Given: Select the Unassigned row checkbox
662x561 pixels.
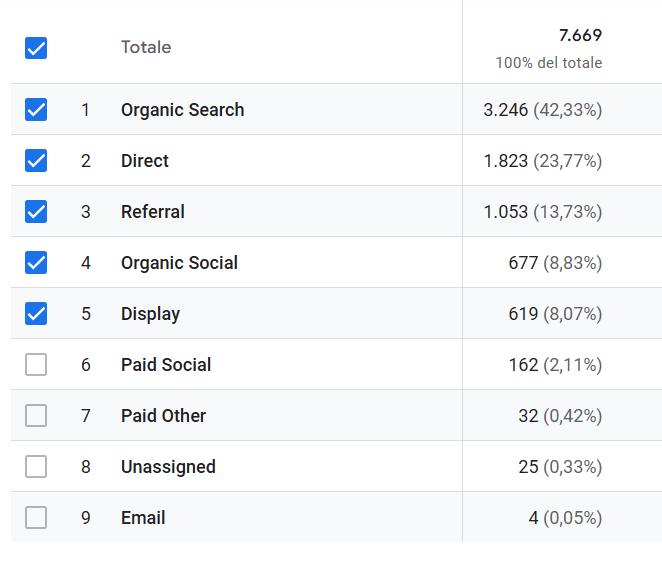Looking at the screenshot, I should [x=36, y=467].
